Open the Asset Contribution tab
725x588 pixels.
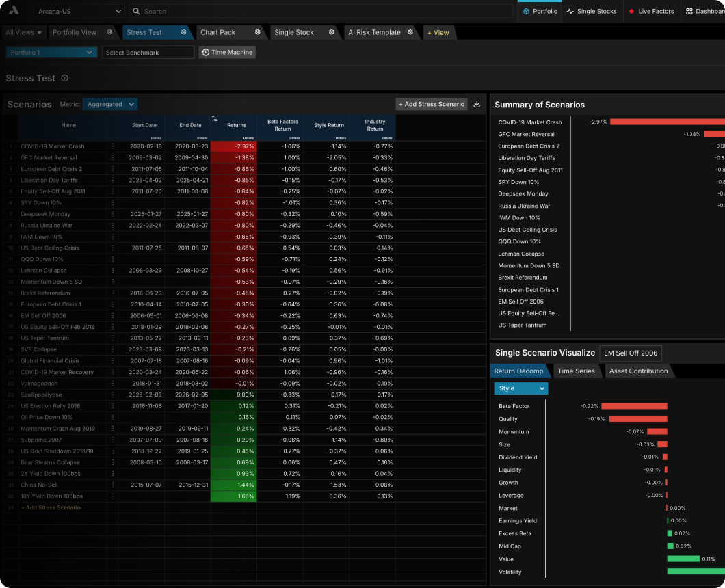[x=638, y=371]
